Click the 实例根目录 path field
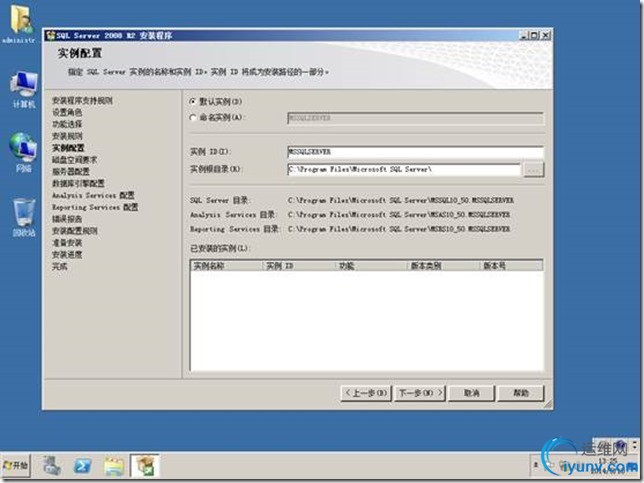This screenshot has width=644, height=483. click(404, 169)
